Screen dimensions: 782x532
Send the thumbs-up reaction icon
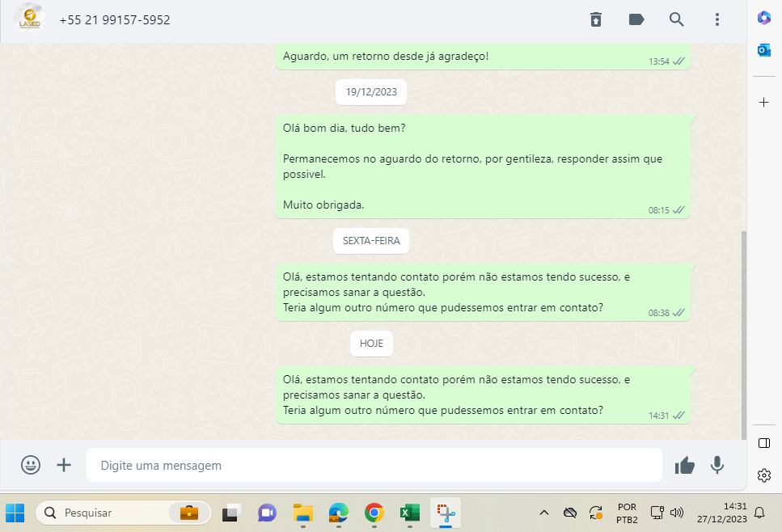click(x=685, y=465)
